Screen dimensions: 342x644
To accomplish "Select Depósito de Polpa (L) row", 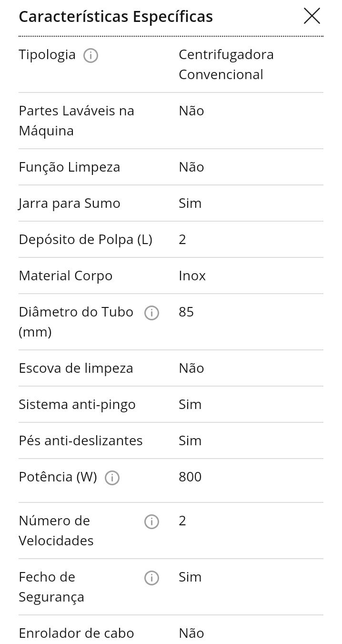I will click(x=171, y=239).
